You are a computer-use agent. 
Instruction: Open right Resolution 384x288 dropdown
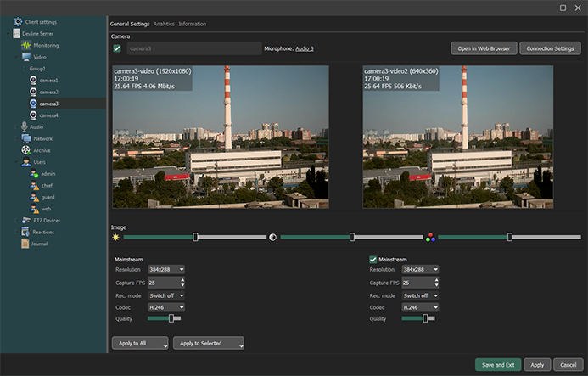[420, 269]
